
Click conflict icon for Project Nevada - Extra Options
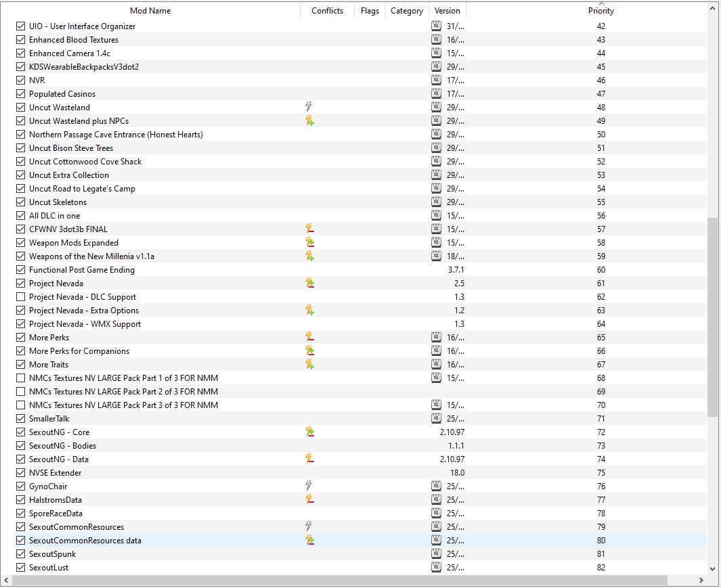(309, 311)
